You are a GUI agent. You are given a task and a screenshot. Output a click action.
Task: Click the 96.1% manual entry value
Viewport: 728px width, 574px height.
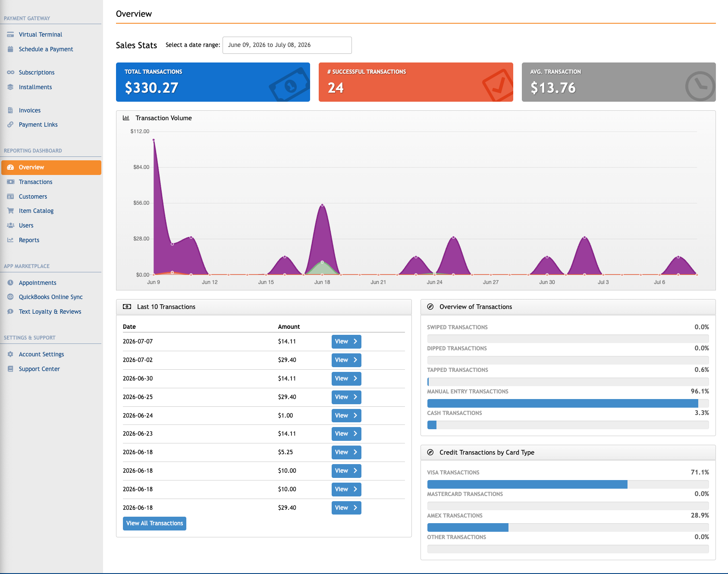click(700, 391)
